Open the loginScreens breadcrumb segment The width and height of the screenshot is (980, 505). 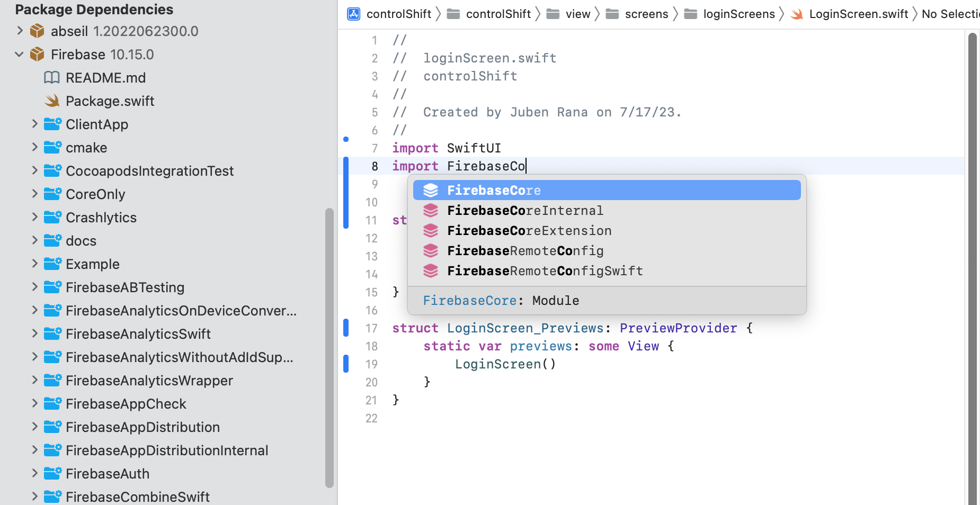tap(730, 14)
